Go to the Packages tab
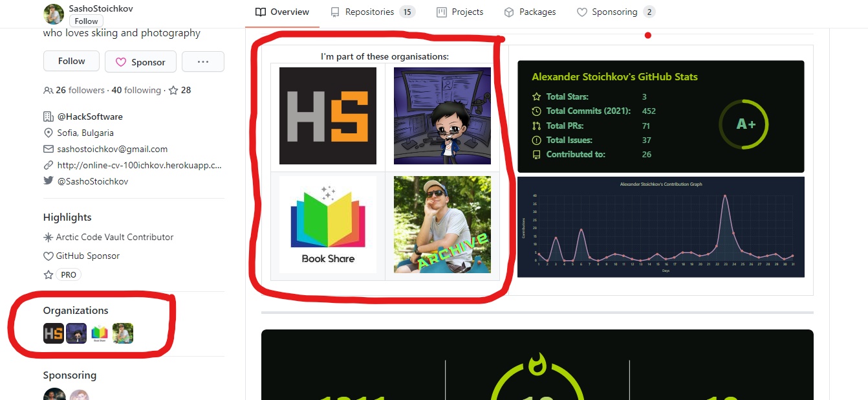This screenshot has height=400, width=868. (530, 12)
